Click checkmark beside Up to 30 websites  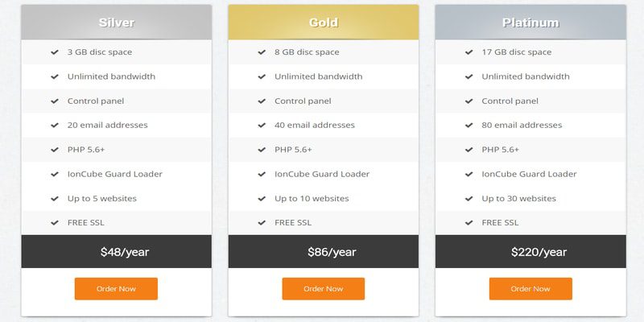click(469, 198)
